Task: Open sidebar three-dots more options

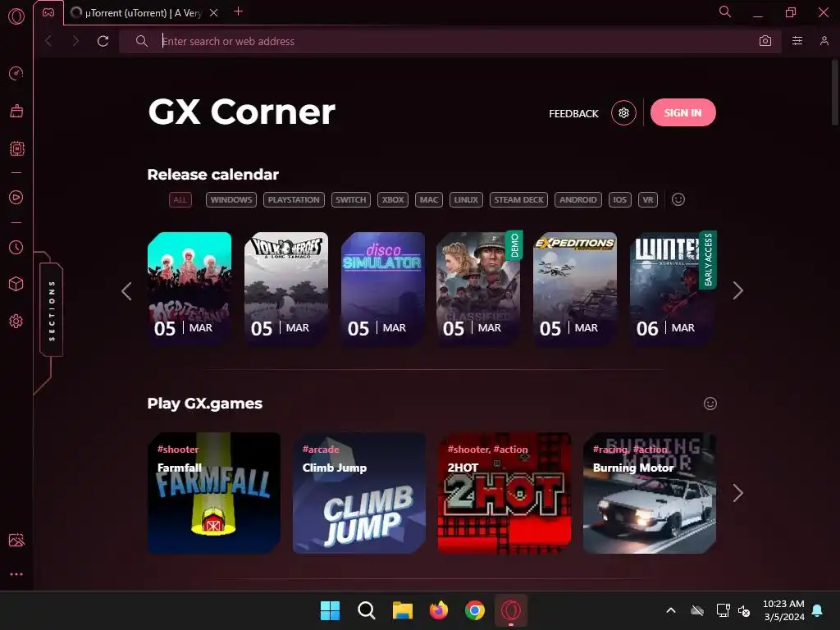Action: tap(16, 574)
